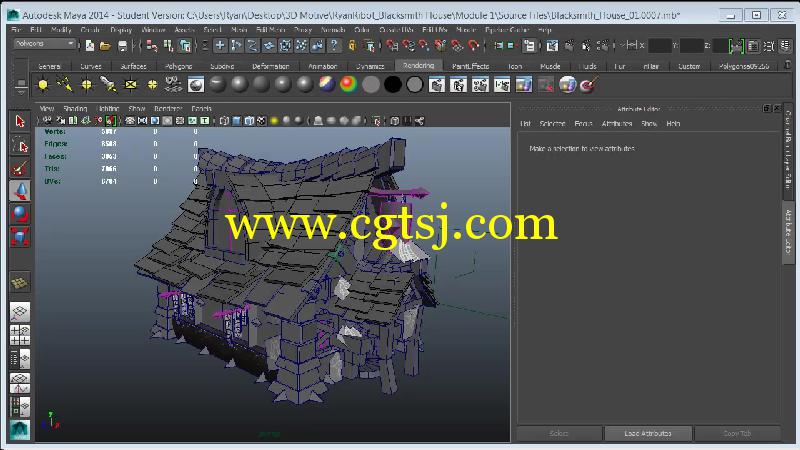Open the shelf options arrow menu

21,91
